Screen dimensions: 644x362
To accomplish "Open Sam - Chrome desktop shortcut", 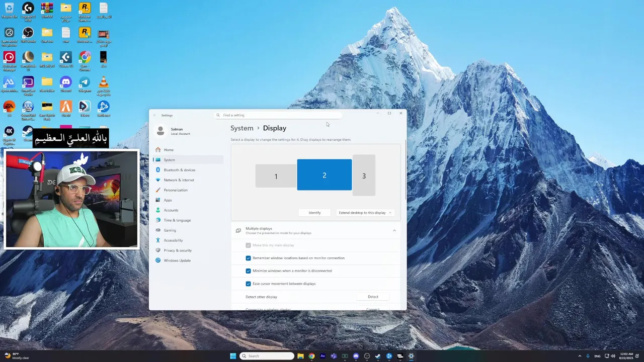I will [85, 61].
